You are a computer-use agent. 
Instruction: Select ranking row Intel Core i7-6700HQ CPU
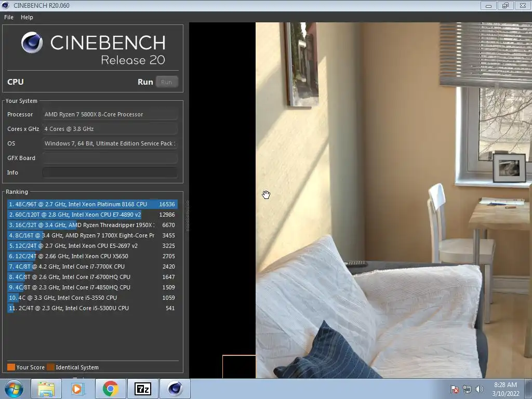(x=92, y=277)
